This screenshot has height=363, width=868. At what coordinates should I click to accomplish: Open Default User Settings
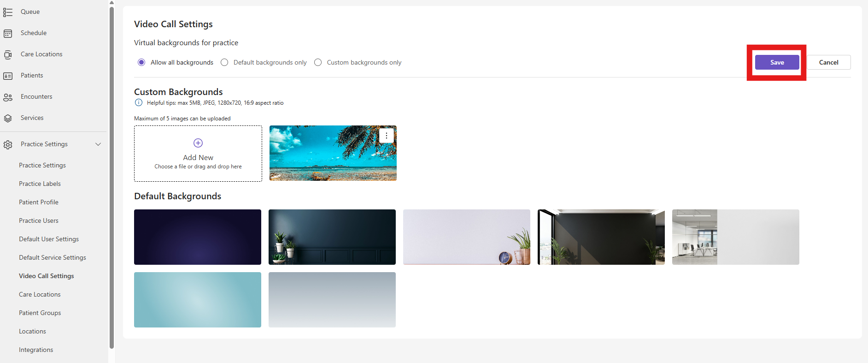click(49, 239)
